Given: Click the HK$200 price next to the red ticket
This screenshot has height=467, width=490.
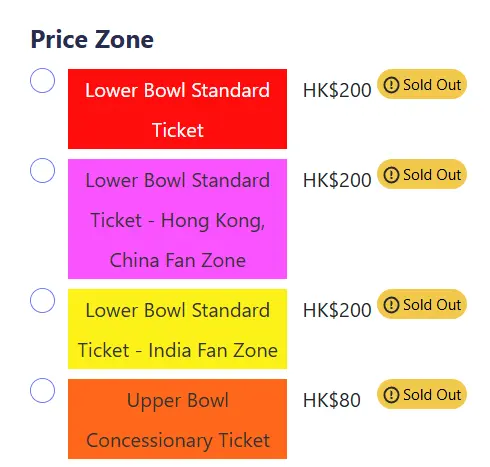Looking at the screenshot, I should (x=337, y=90).
